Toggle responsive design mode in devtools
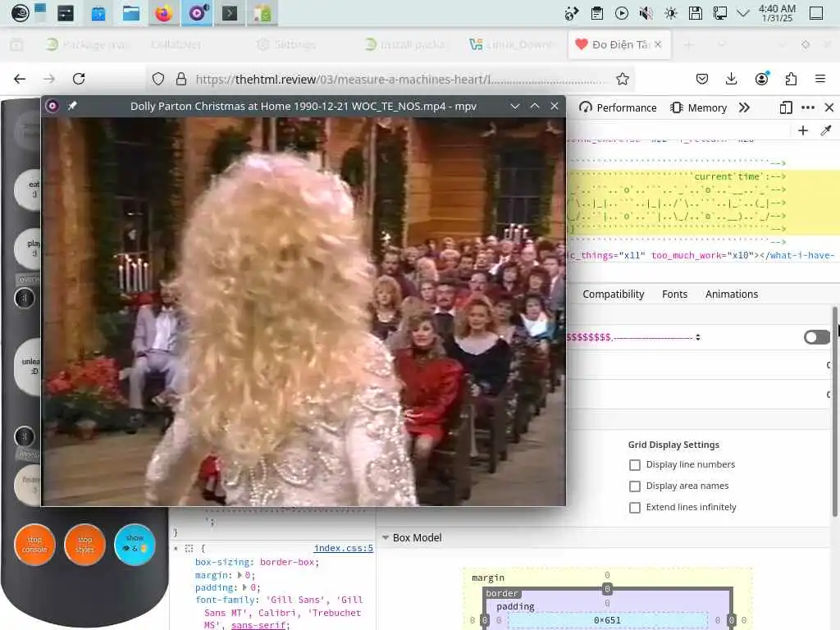Image resolution: width=840 pixels, height=630 pixels. coord(786,107)
